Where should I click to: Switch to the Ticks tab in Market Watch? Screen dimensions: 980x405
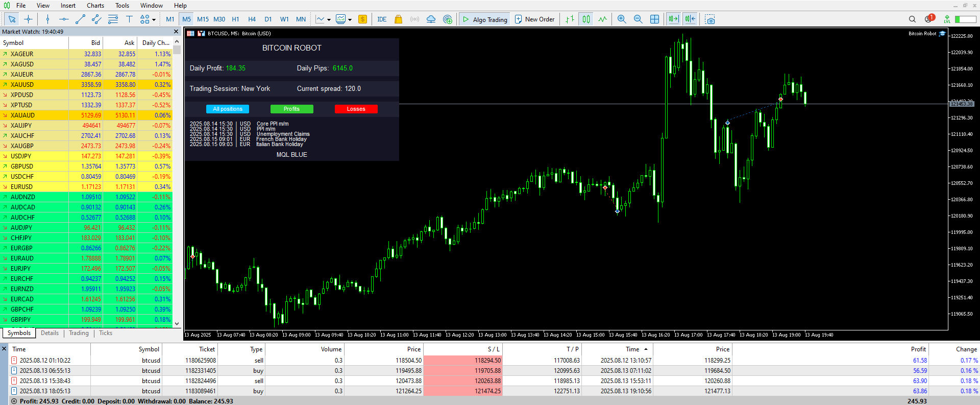tap(106, 333)
